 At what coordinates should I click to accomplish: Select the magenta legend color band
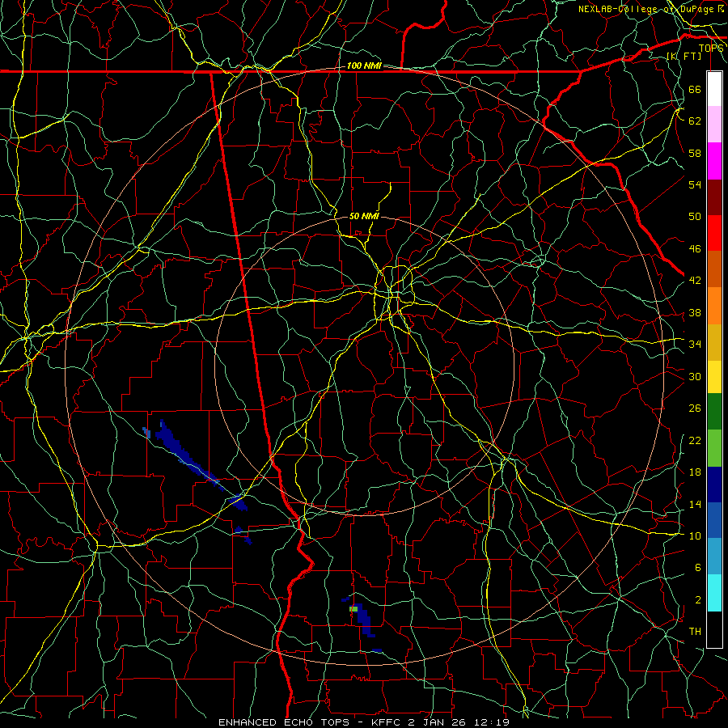coord(714,161)
